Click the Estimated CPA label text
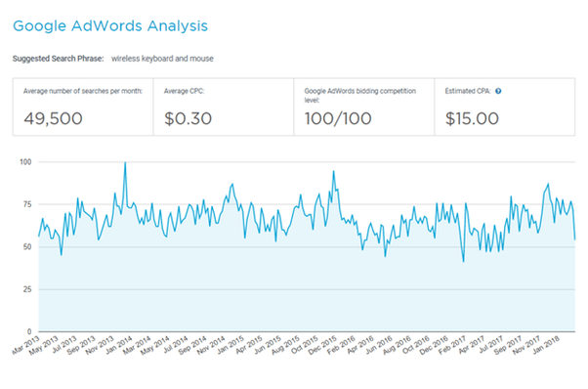588x389 pixels. coord(468,91)
